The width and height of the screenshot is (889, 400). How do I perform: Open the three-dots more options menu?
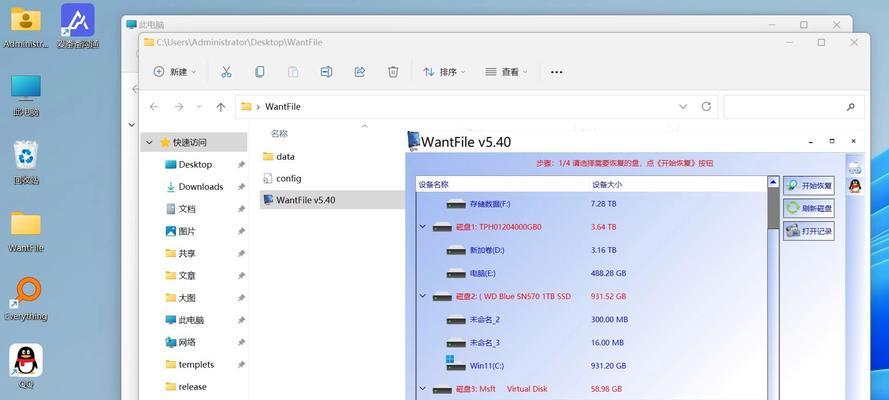tap(557, 72)
